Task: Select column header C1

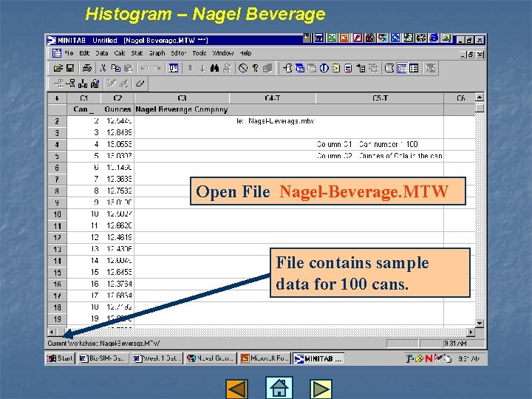Action: pyautogui.click(x=83, y=98)
